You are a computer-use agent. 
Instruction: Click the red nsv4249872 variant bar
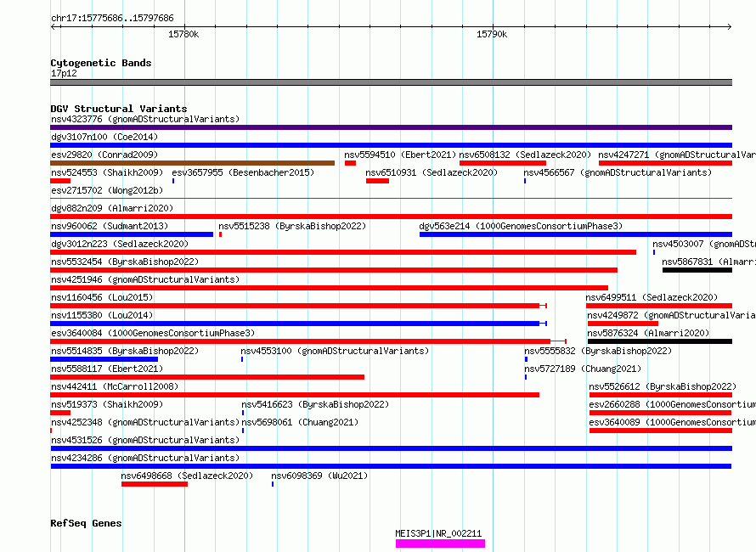tap(623, 324)
